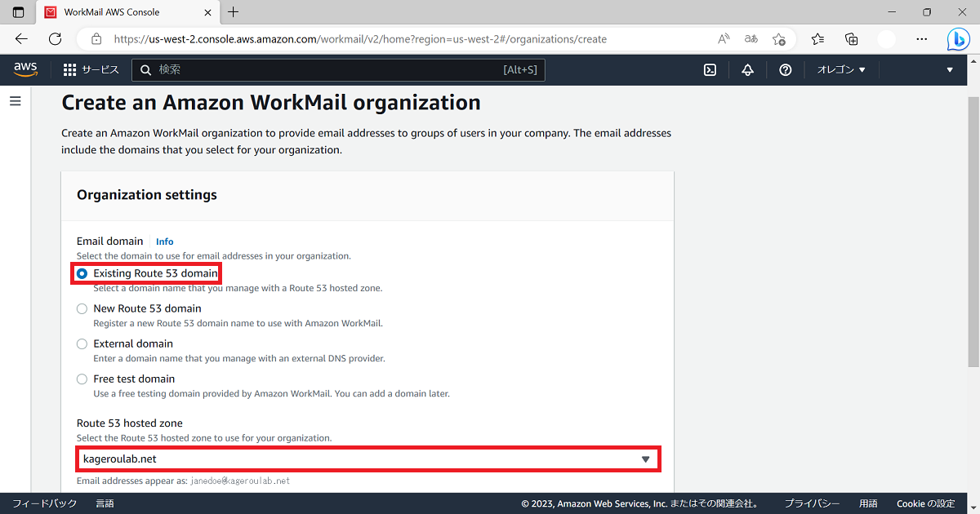Click the AWS home logo
The height and width of the screenshot is (514, 980).
point(25,69)
